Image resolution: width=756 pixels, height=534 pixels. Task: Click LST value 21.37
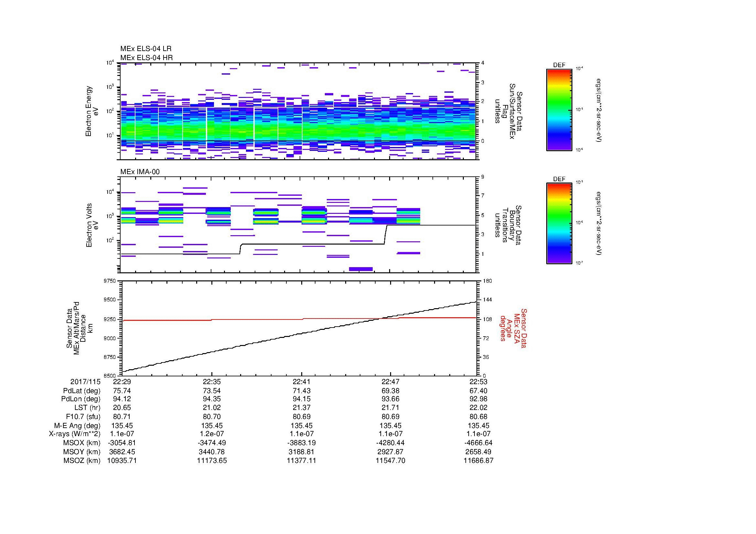(302, 408)
